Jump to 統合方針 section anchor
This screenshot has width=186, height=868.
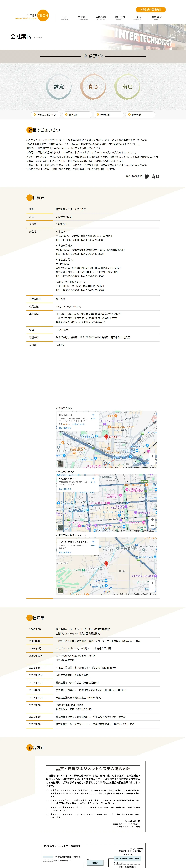[x=140, y=115]
